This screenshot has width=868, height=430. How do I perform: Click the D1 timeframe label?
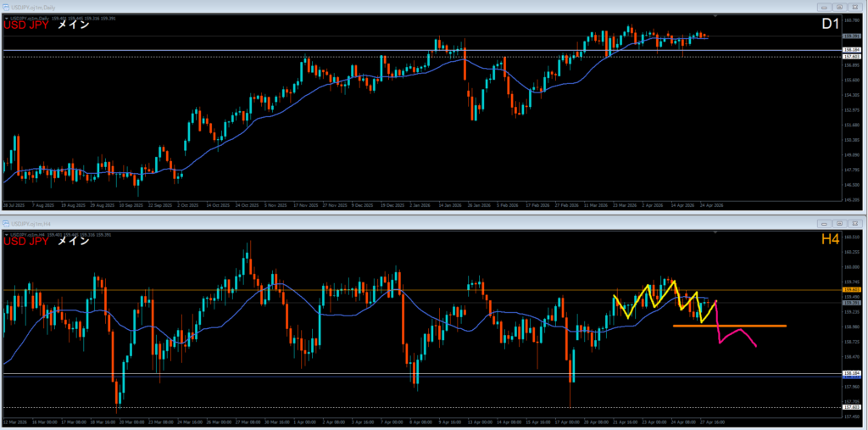829,25
